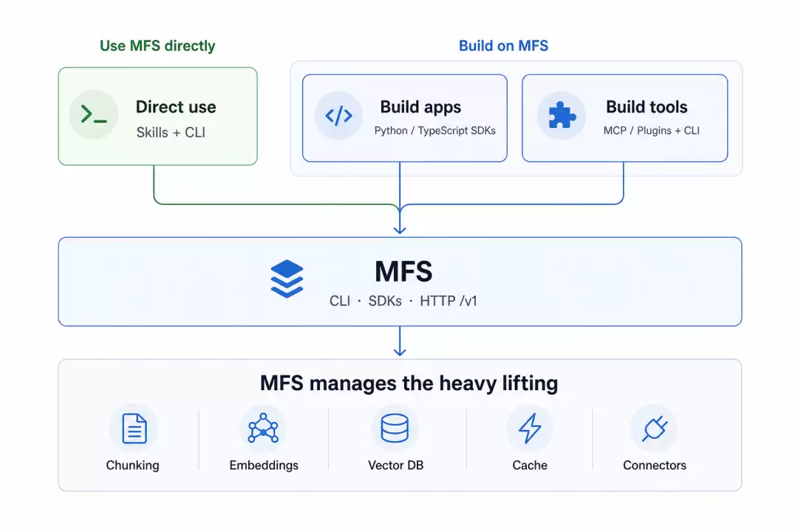
Task: Select the Connectors plug icon
Action: 655,428
